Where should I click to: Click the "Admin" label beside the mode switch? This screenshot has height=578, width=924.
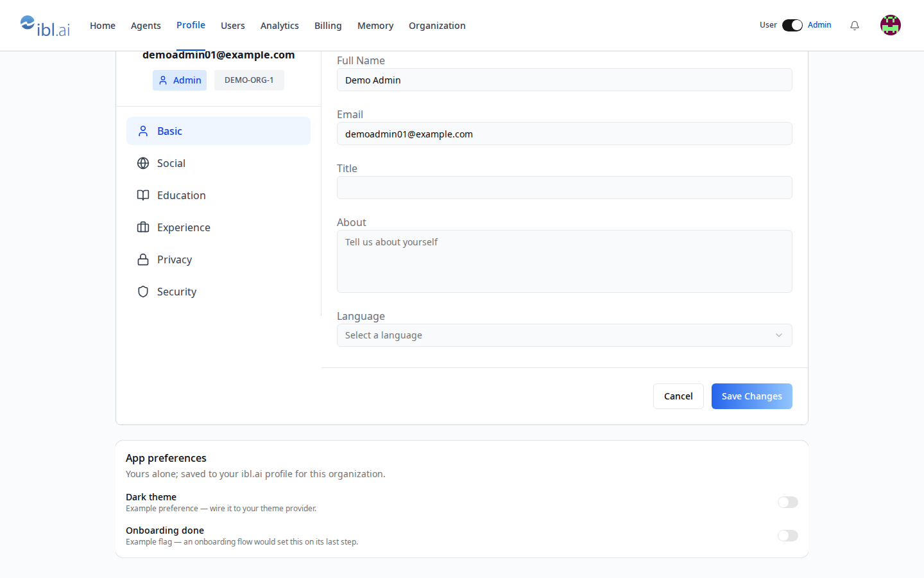[x=819, y=25]
